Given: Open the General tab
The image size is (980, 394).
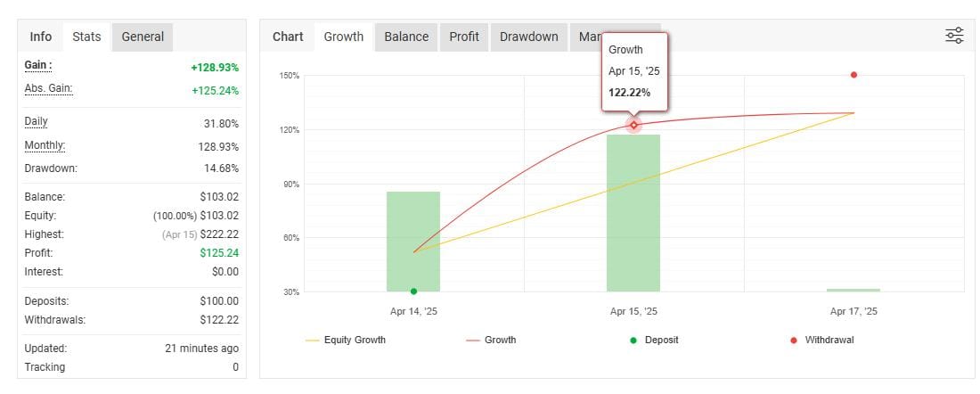Looking at the screenshot, I should coord(143,37).
